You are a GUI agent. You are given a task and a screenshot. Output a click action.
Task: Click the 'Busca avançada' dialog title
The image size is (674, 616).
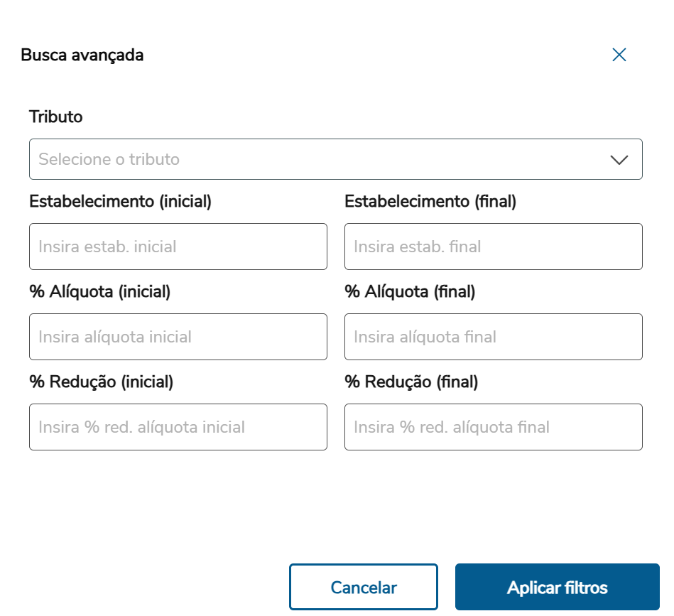tap(82, 55)
